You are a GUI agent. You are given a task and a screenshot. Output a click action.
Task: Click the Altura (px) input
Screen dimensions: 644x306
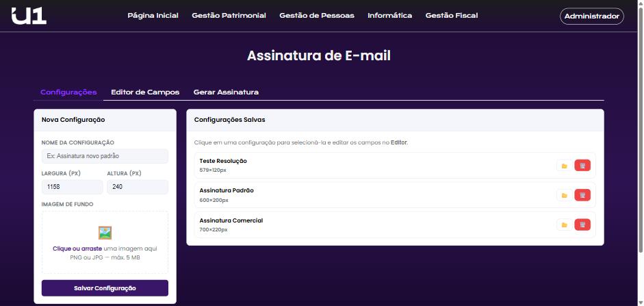[x=138, y=187]
